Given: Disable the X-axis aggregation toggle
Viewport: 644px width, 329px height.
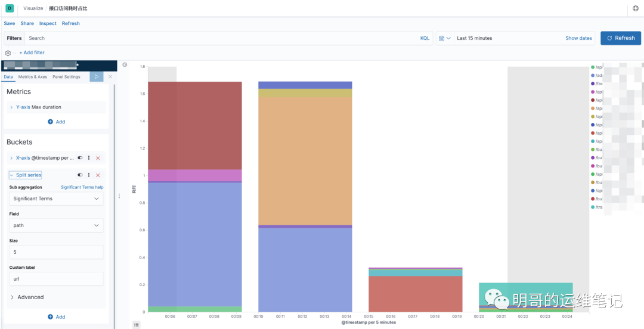Looking at the screenshot, I should coord(80,158).
